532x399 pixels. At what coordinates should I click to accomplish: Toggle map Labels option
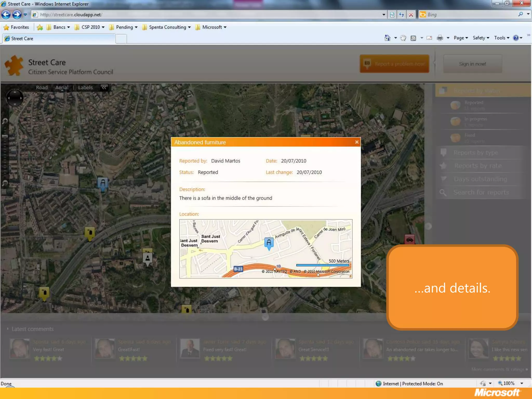pyautogui.click(x=85, y=88)
